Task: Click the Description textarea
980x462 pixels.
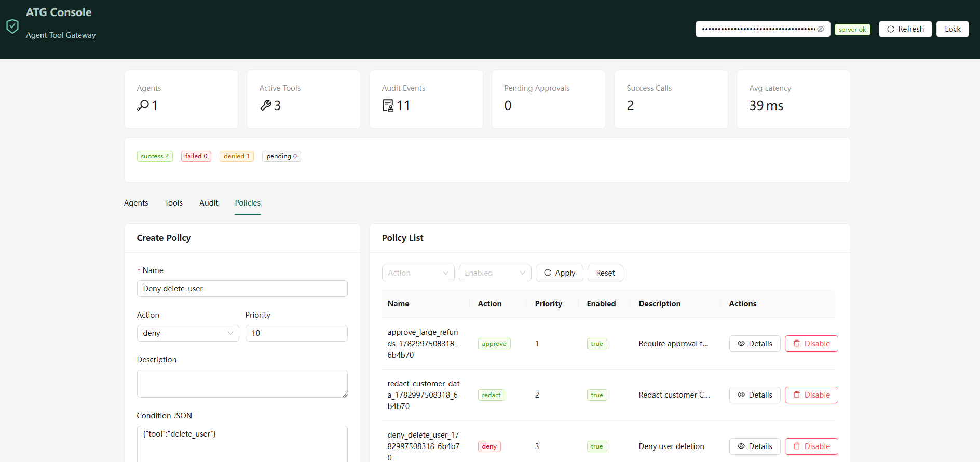Action: click(x=242, y=384)
